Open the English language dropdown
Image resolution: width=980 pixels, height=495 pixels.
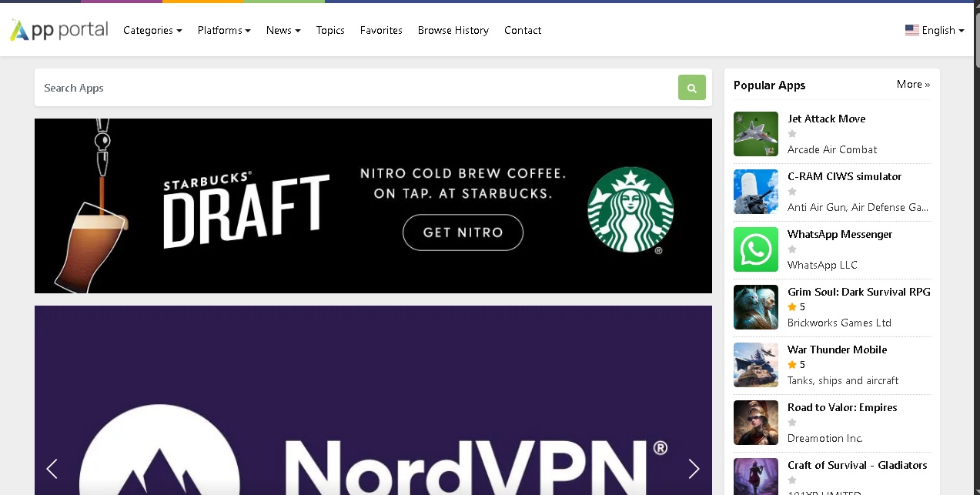click(935, 30)
